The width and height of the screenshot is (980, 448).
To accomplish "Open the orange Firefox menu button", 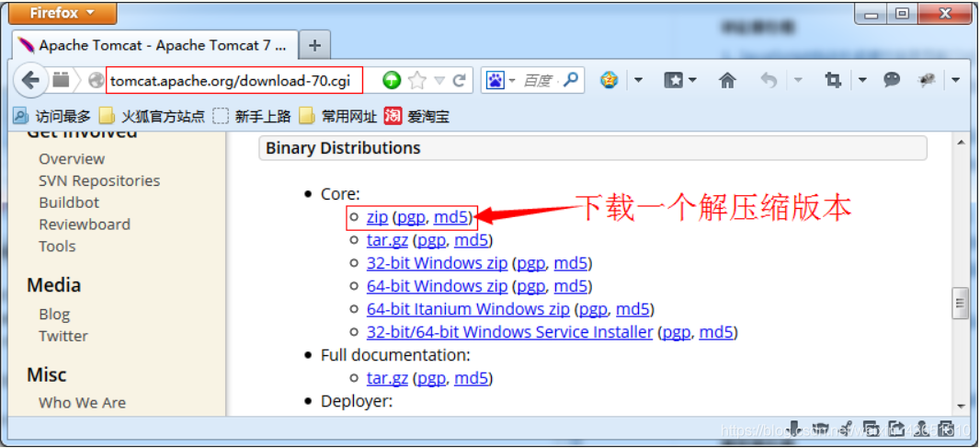I will (x=63, y=13).
